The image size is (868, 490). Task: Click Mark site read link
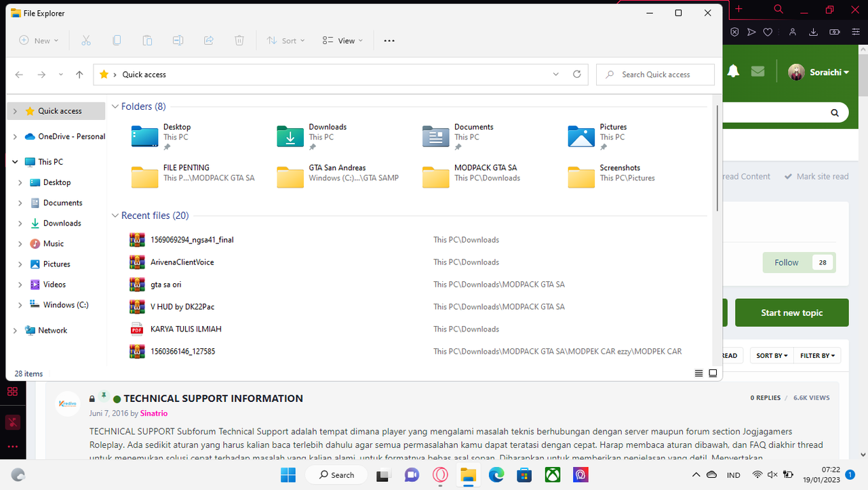(x=816, y=176)
